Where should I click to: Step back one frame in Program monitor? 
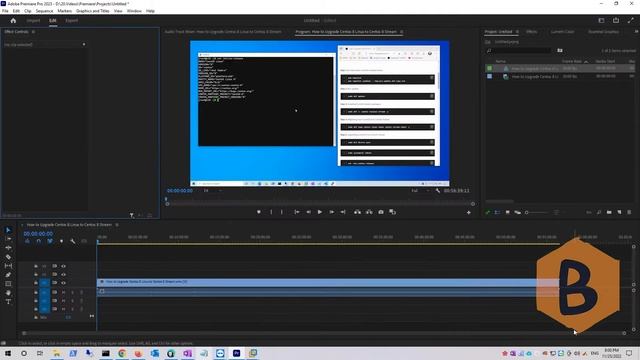click(x=309, y=212)
